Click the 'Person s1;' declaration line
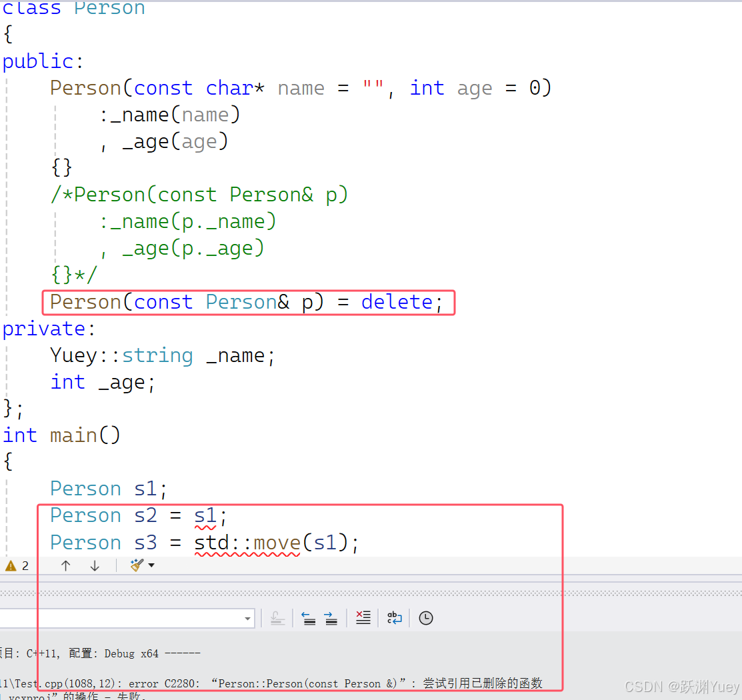 [109, 489]
